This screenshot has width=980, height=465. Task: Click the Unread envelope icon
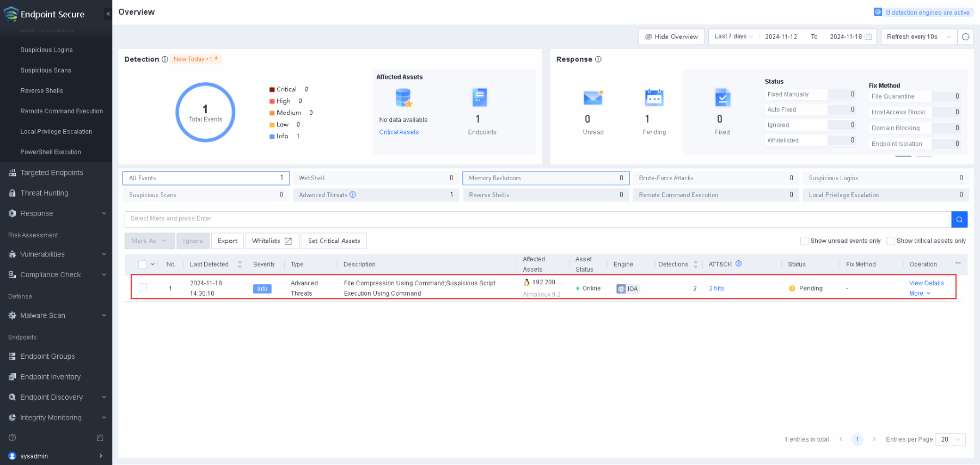coord(592,98)
